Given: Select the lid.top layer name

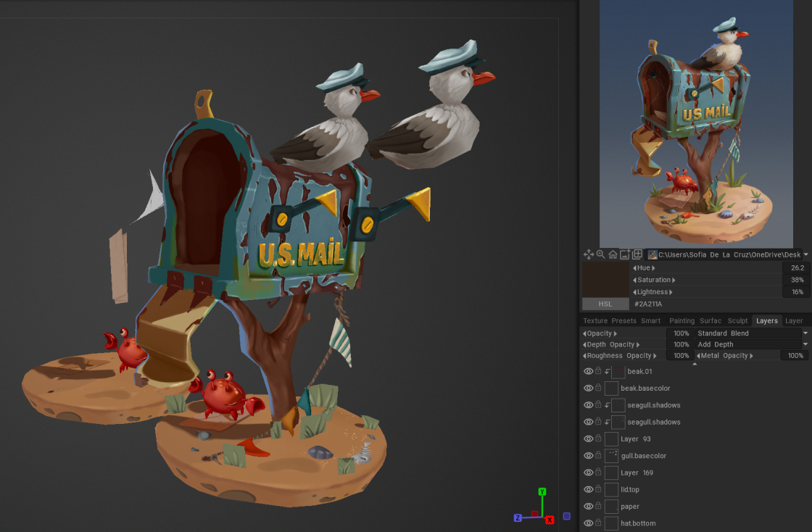Looking at the screenshot, I should pyautogui.click(x=630, y=489).
